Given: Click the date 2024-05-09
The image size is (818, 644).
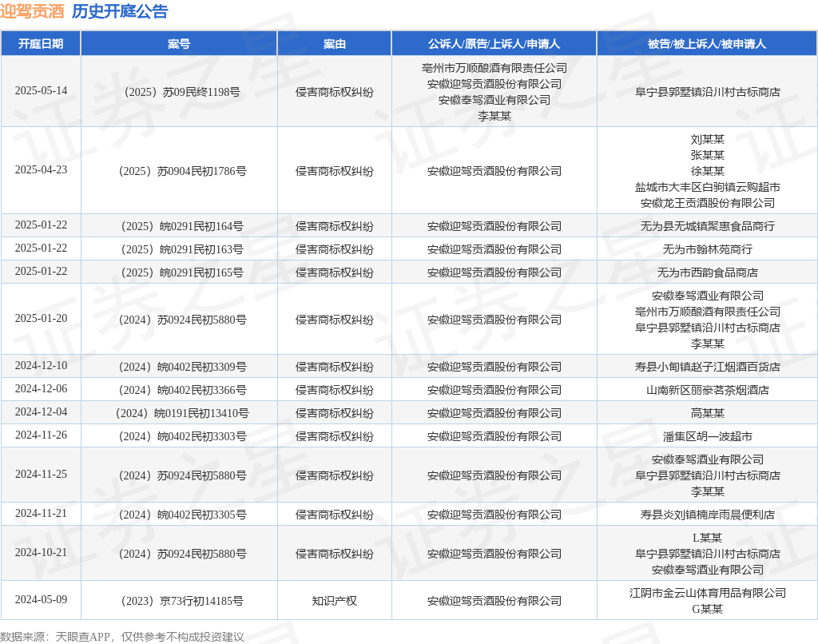Looking at the screenshot, I should [41, 599].
